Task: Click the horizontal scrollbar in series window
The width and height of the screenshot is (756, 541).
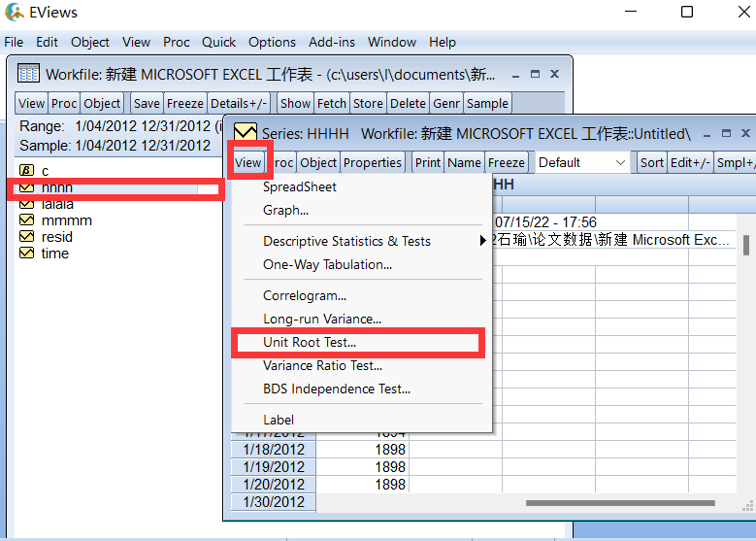Action: 620,503
